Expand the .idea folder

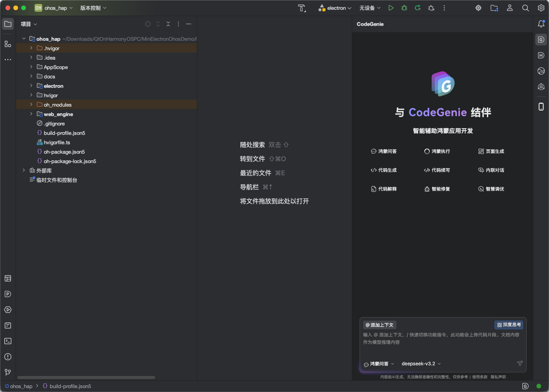coord(31,58)
